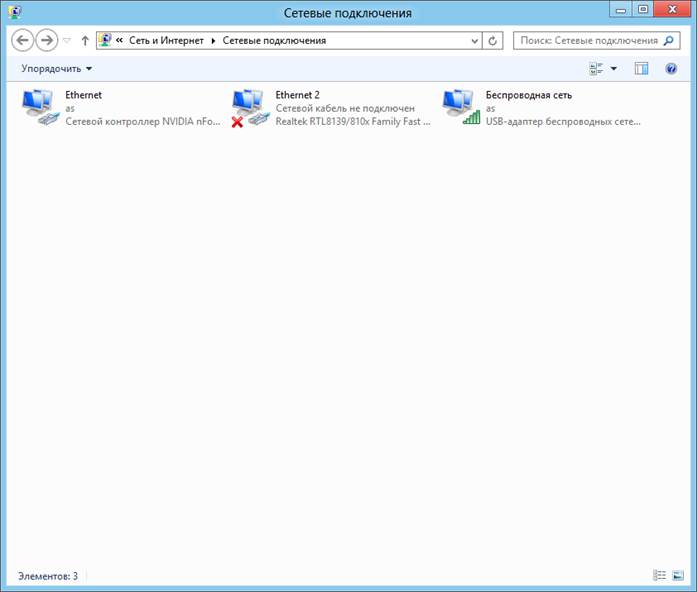The image size is (697, 592).
Task: Click 'Элементов: 3' in the status bar
Action: (48, 576)
